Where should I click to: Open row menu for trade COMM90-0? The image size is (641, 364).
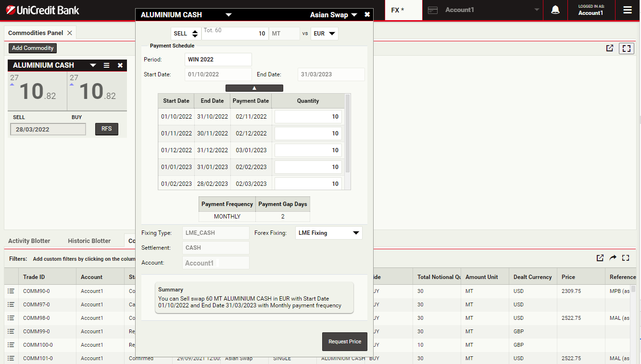tap(11, 291)
